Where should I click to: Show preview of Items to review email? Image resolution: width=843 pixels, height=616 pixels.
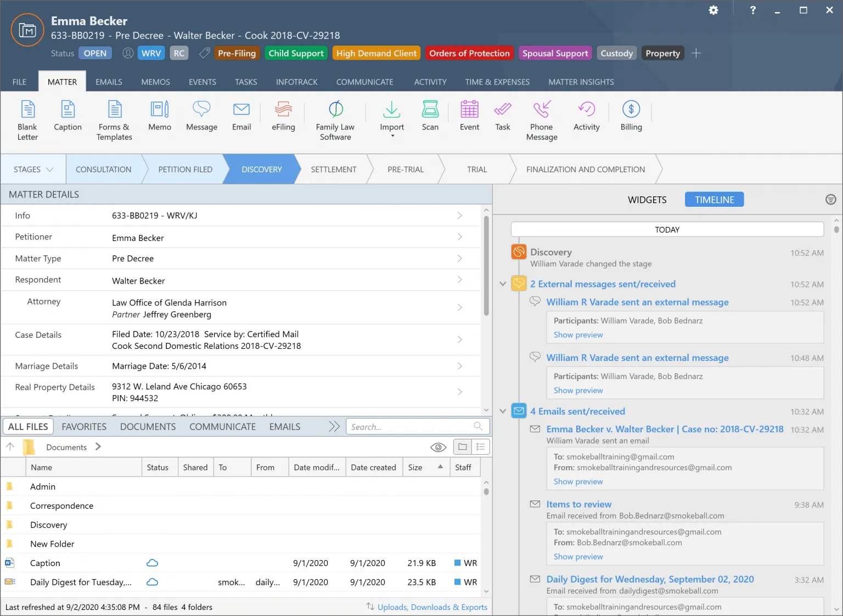(578, 556)
